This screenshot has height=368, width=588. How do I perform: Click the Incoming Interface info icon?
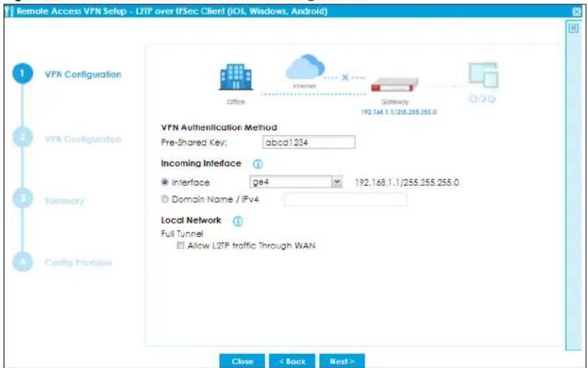257,164
